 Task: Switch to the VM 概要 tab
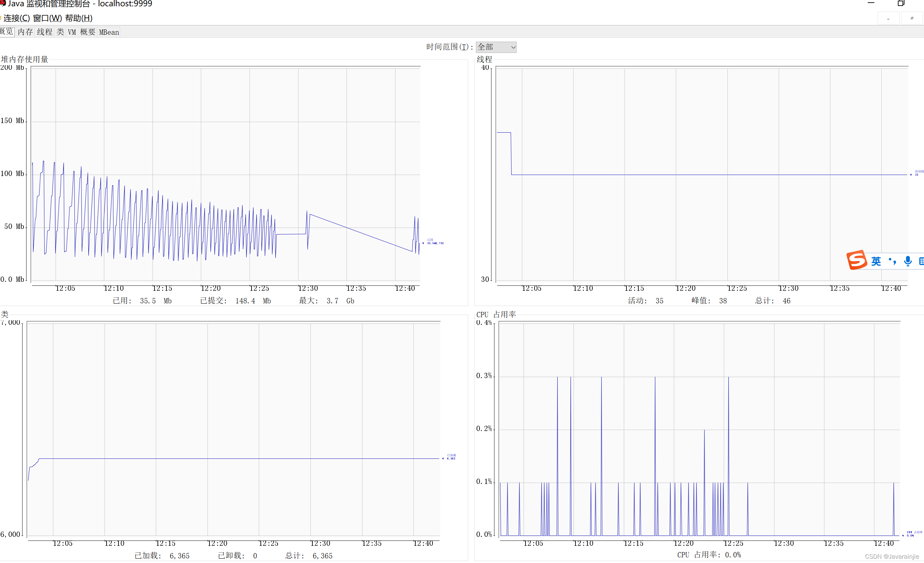pyautogui.click(x=81, y=32)
